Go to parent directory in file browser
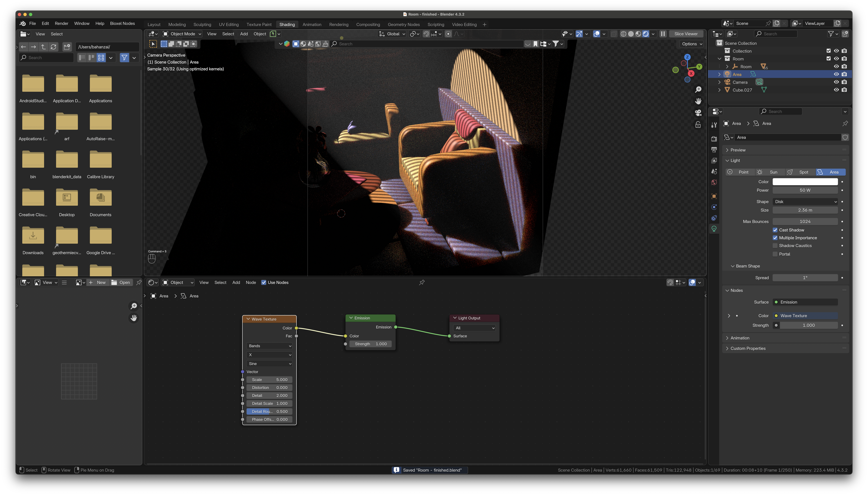Screen dimensions: 868x495 point(43,47)
